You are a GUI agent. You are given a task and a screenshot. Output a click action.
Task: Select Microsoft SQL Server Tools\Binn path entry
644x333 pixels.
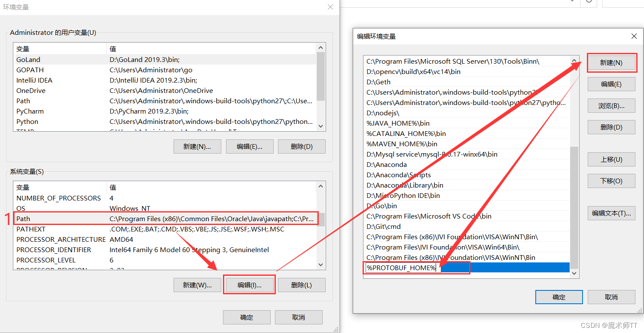467,62
